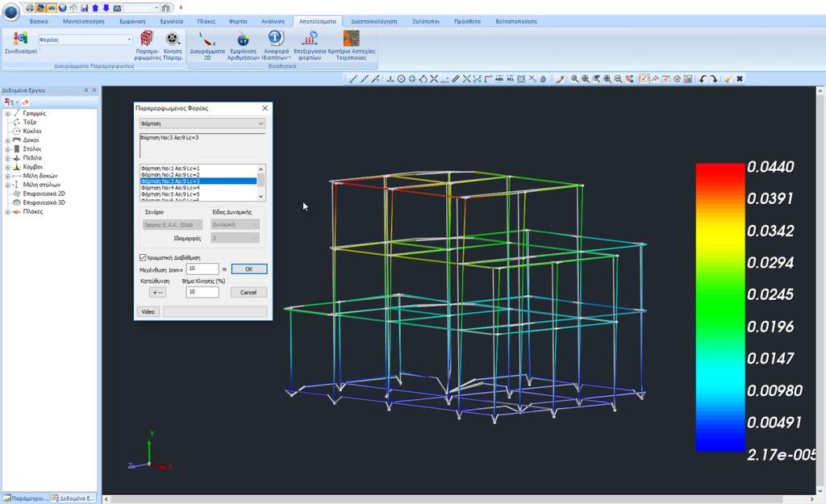Open the Βασικό ribbon tab
This screenshot has height=504, width=826.
(39, 22)
